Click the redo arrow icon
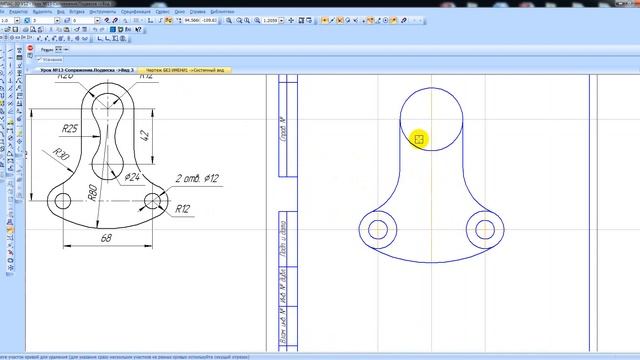 tap(102, 29)
